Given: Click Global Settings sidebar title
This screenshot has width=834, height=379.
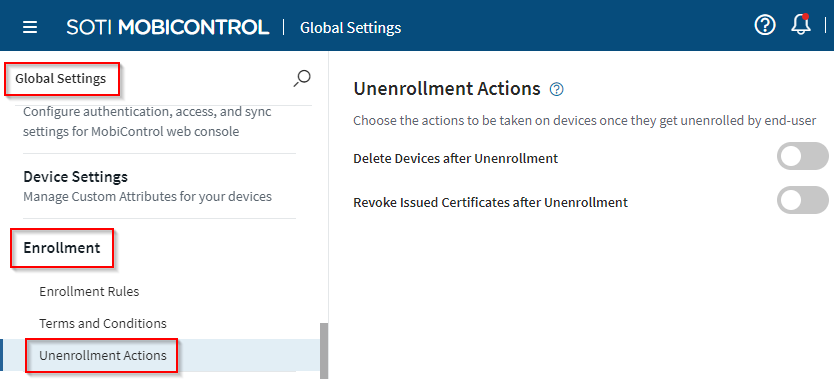Looking at the screenshot, I should coord(61,79).
